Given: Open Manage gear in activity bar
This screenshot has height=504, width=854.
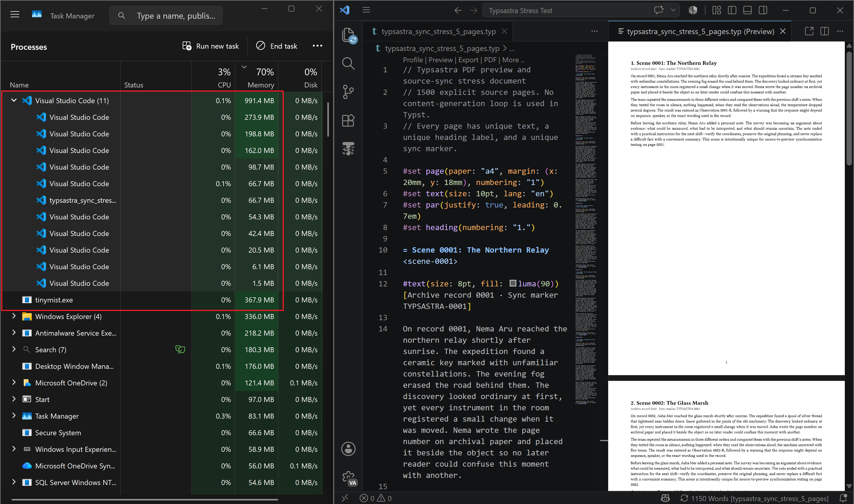Looking at the screenshot, I should pos(348,478).
